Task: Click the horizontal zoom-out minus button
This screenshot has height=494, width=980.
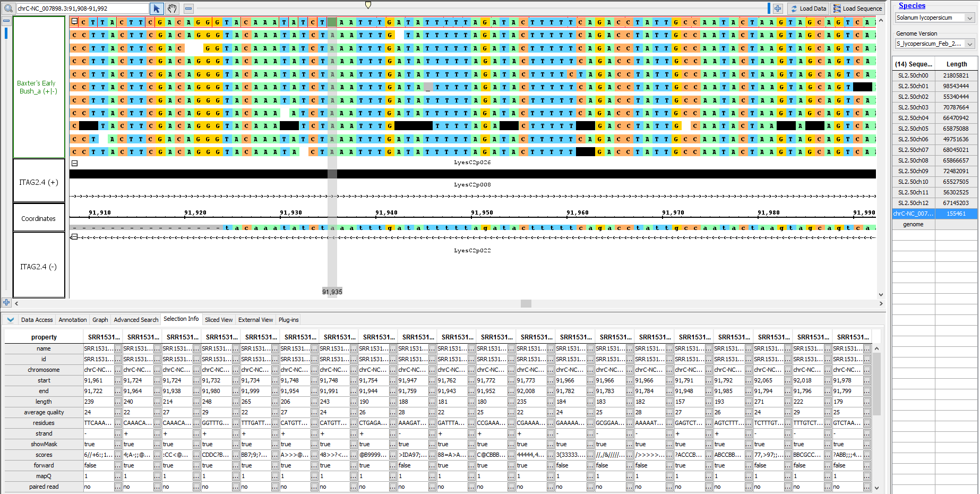Action: 188,8
